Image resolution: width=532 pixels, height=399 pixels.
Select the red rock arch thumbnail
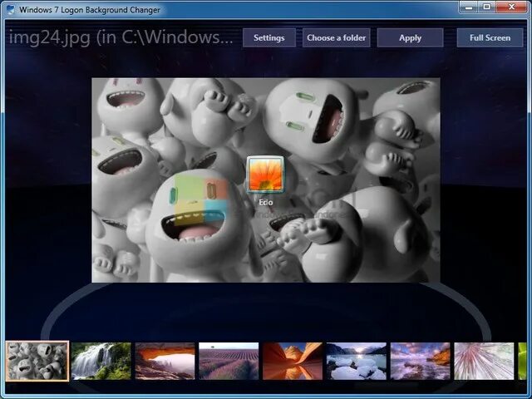click(x=165, y=361)
